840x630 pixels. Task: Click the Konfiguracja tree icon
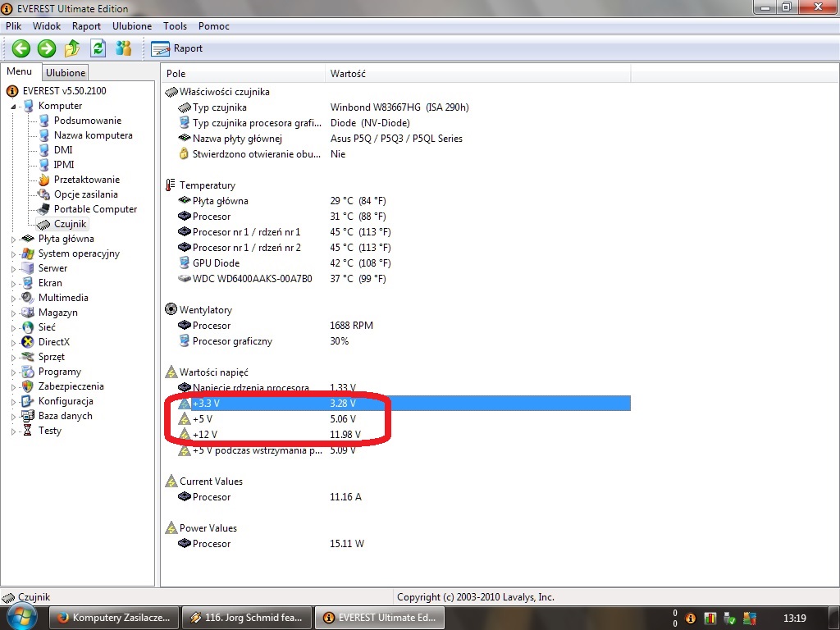(x=27, y=401)
